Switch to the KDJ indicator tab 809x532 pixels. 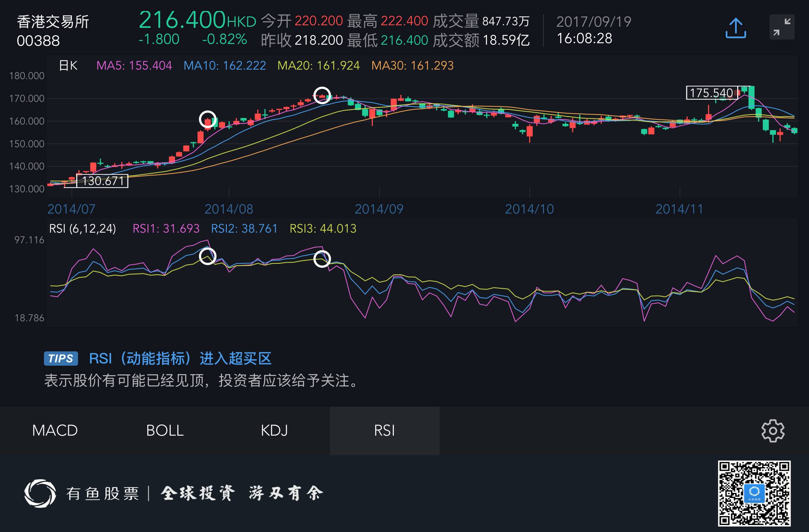274,431
